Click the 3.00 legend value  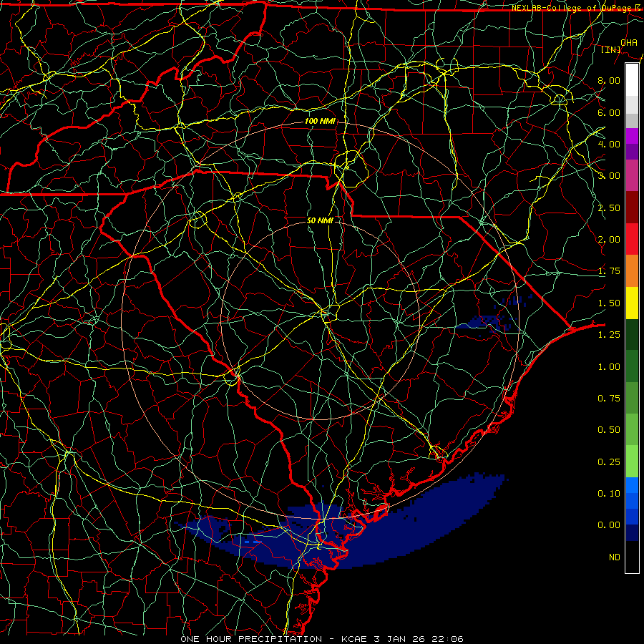(609, 176)
